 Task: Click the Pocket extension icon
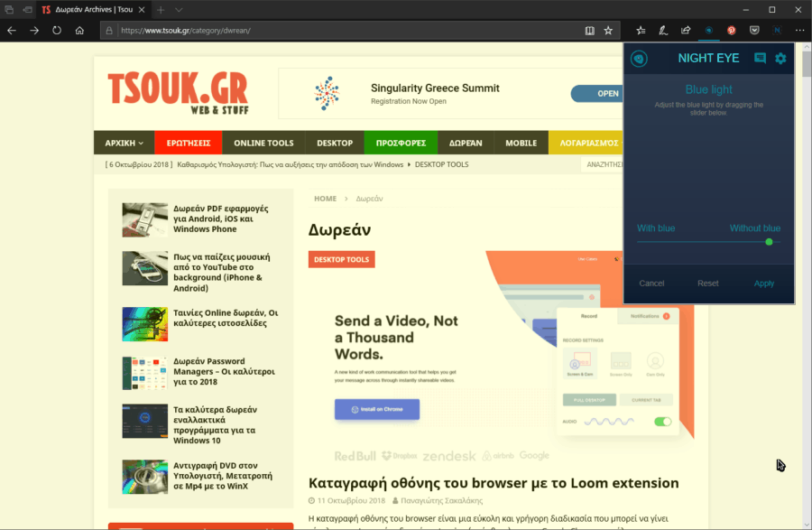[x=754, y=30]
